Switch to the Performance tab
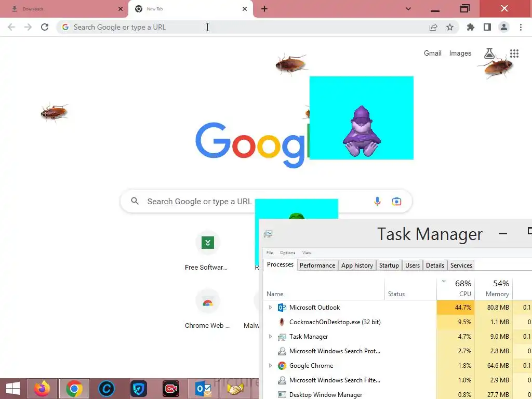 (317, 265)
